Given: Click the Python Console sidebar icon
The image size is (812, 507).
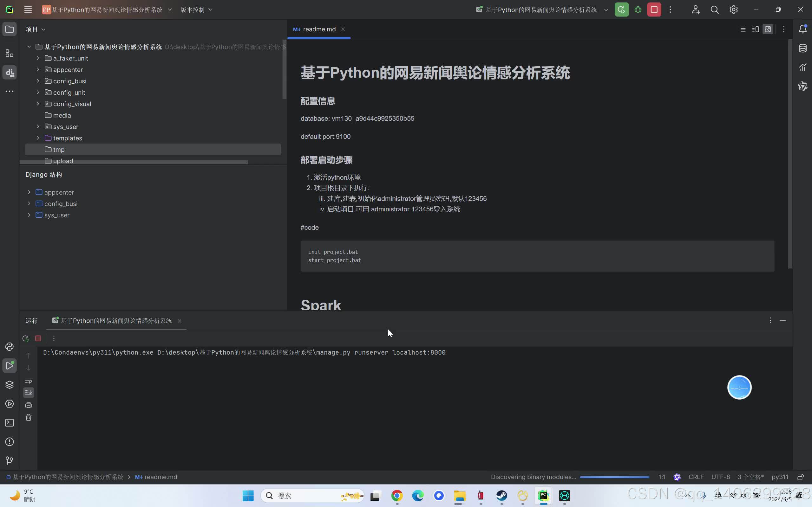Looking at the screenshot, I should (x=10, y=346).
